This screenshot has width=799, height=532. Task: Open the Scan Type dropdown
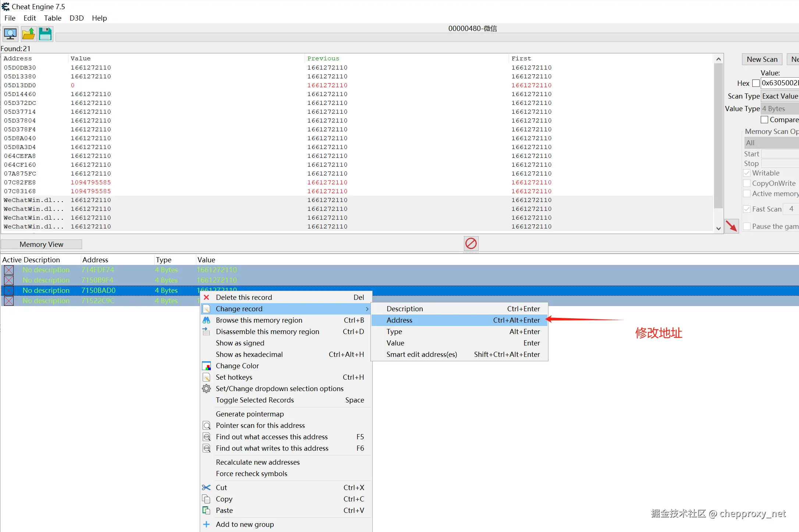pos(780,96)
